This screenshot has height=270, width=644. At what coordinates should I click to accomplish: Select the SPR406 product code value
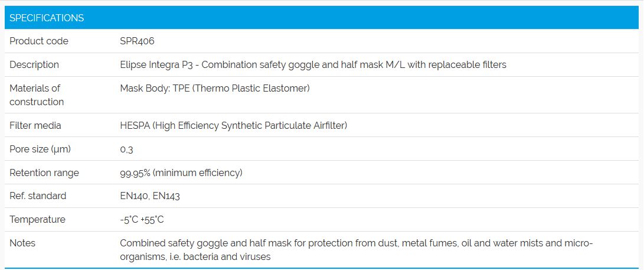pyautogui.click(x=137, y=41)
